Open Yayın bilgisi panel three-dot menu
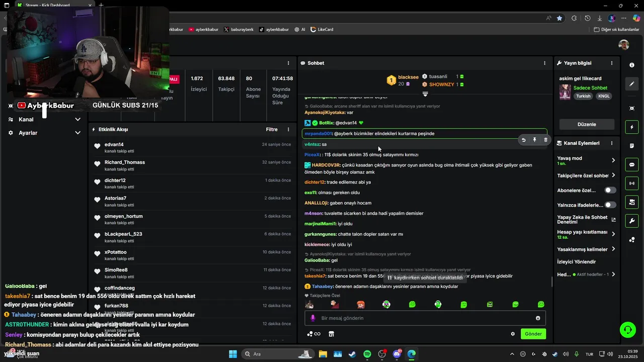The height and width of the screenshot is (362, 644). [612, 63]
